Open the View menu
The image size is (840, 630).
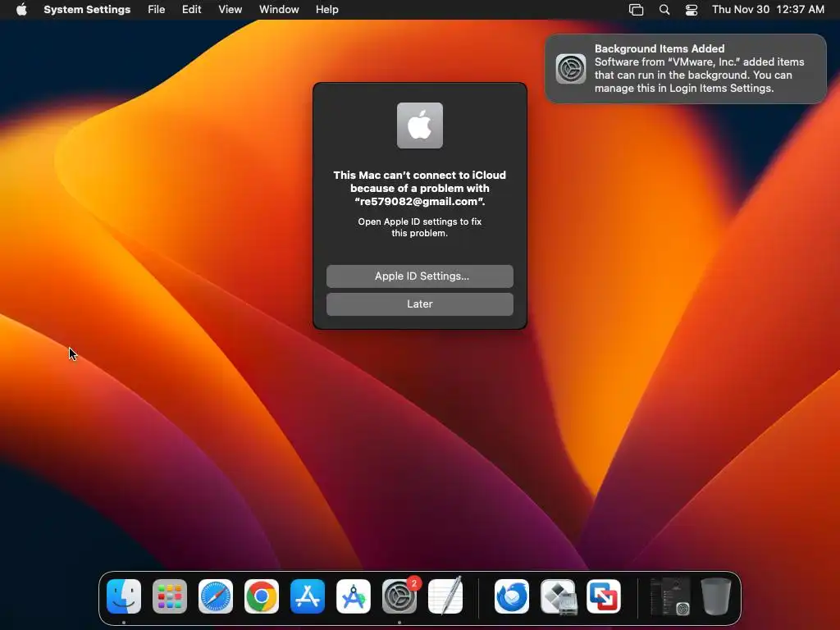point(231,10)
